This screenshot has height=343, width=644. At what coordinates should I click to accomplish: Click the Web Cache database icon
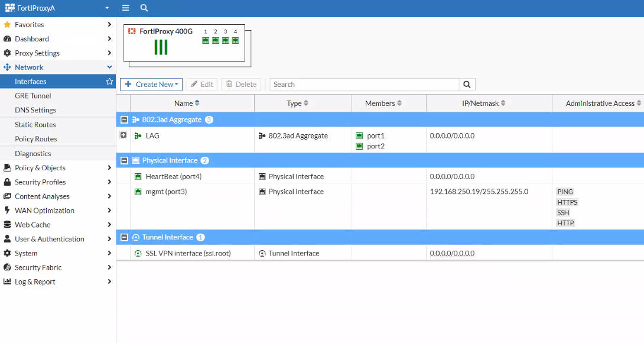[7, 225]
